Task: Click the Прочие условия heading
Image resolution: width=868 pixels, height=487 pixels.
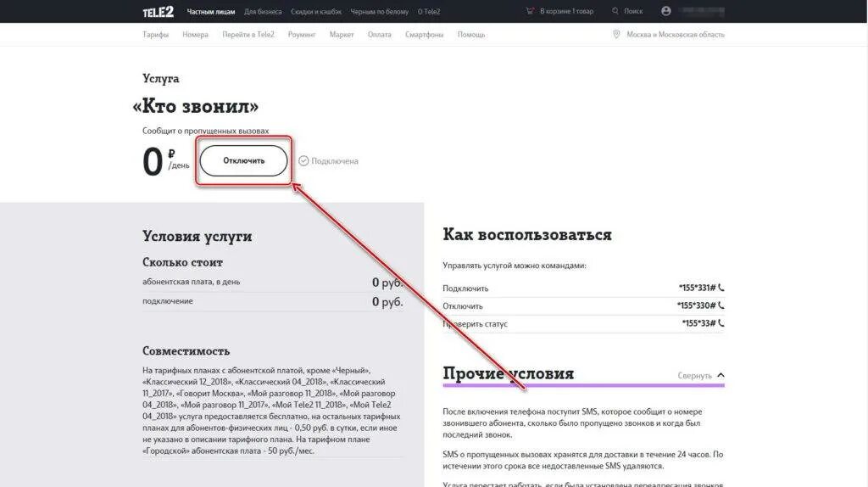Action: 509,372
